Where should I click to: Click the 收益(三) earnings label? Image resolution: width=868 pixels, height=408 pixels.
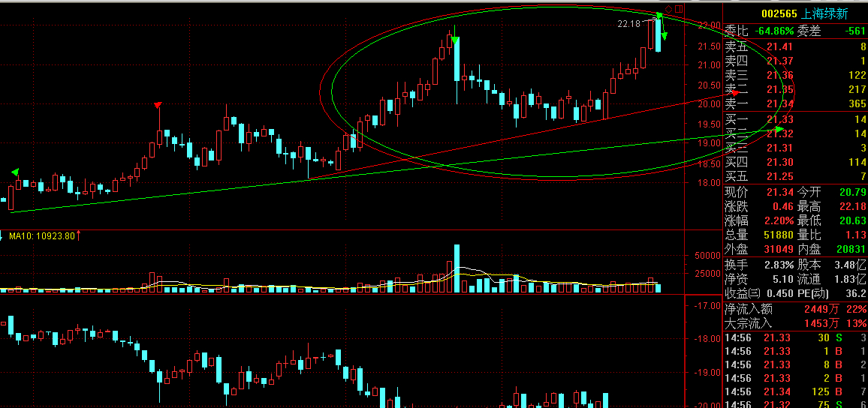point(743,292)
